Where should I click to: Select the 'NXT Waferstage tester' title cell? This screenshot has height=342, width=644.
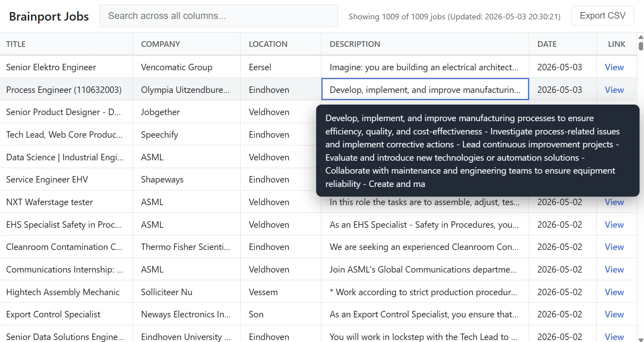pyautogui.click(x=66, y=202)
